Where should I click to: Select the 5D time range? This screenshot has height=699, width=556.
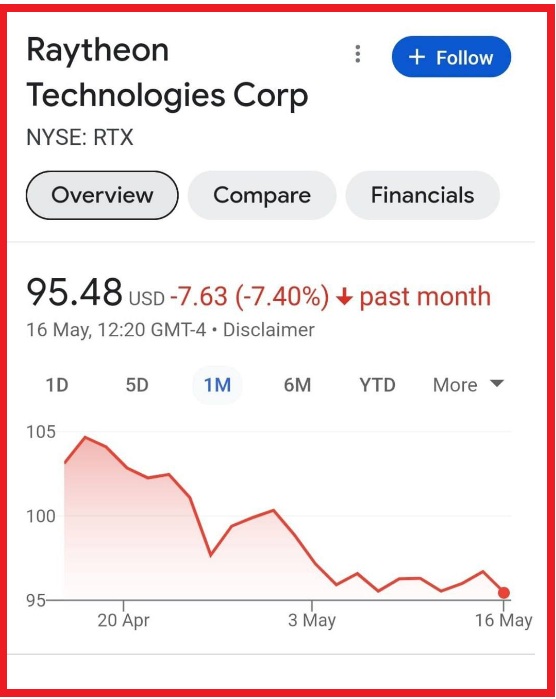(137, 385)
